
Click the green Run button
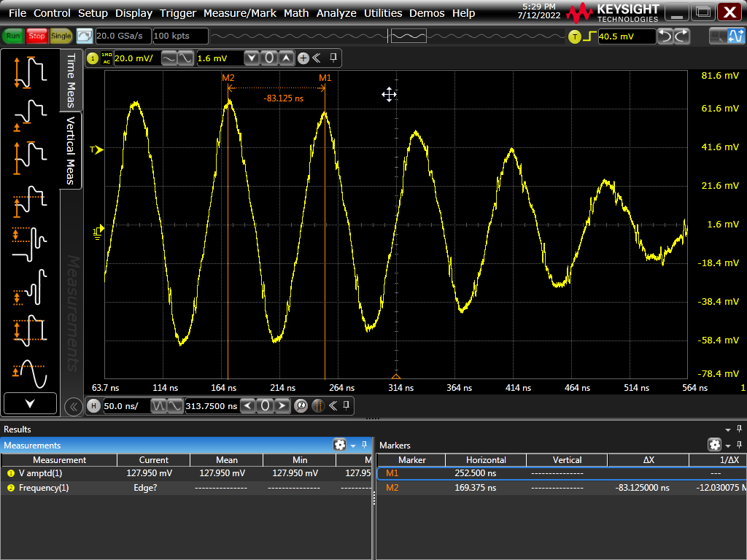(13, 36)
